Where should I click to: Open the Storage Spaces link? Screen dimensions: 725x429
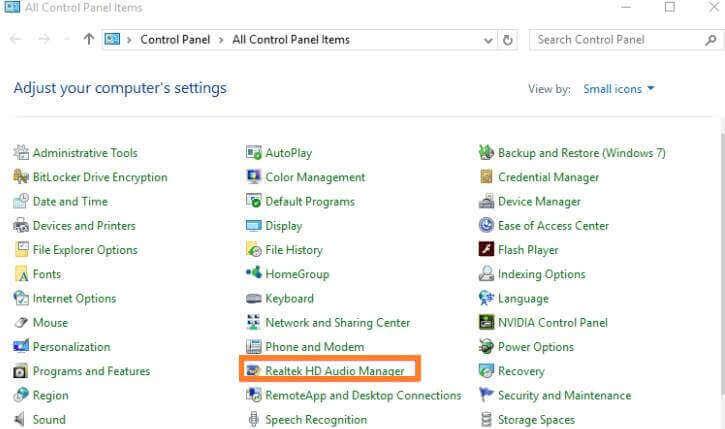pos(536,420)
